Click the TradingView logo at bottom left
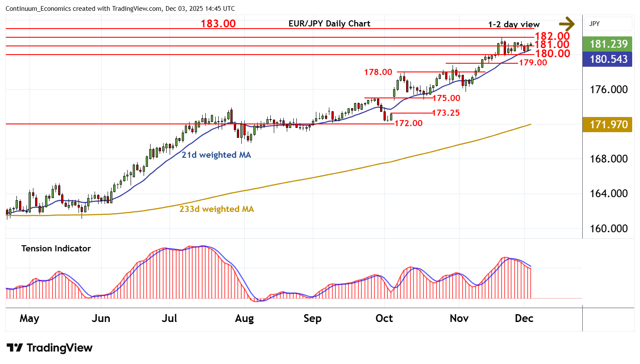Viewport: 640px width, 364px height. coord(49,348)
